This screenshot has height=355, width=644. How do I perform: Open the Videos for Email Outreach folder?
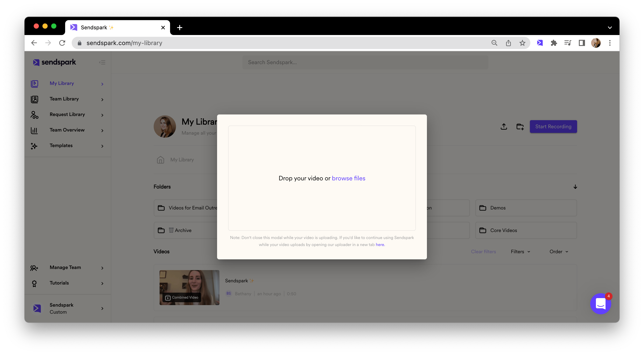pyautogui.click(x=186, y=208)
